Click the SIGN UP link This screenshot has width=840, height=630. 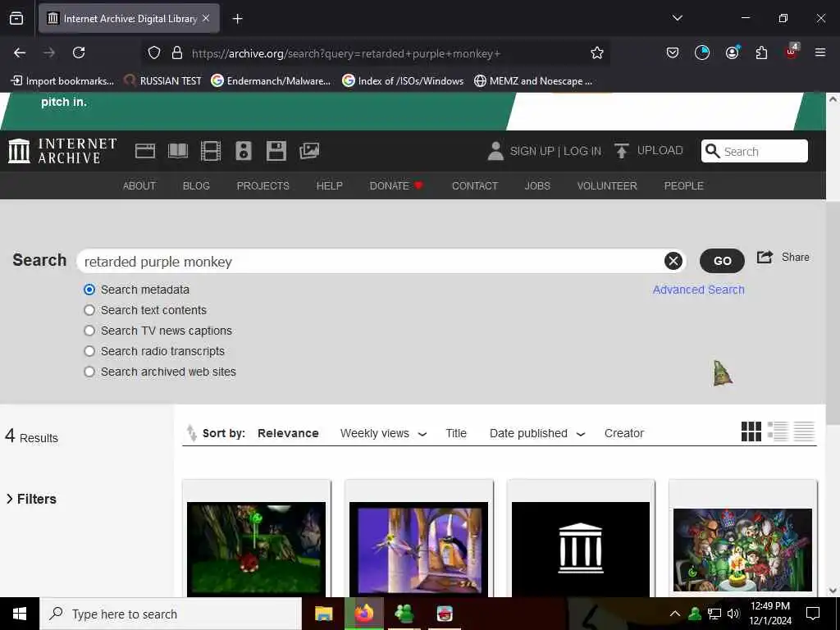point(532,151)
